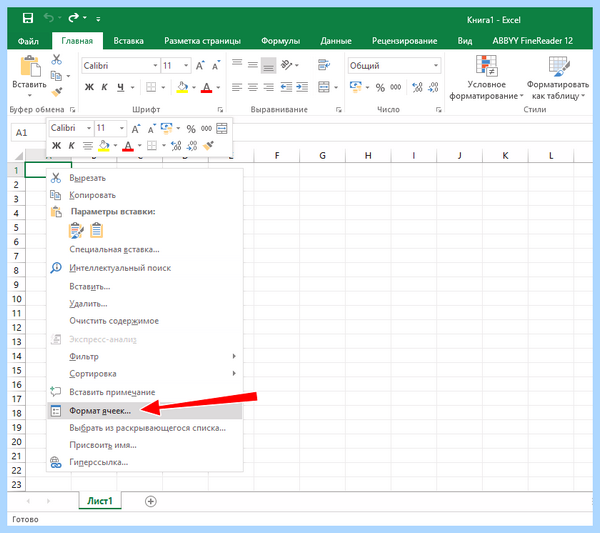
Task: Toggle bottom vertical alignment in the ribbon
Action: pos(268,65)
